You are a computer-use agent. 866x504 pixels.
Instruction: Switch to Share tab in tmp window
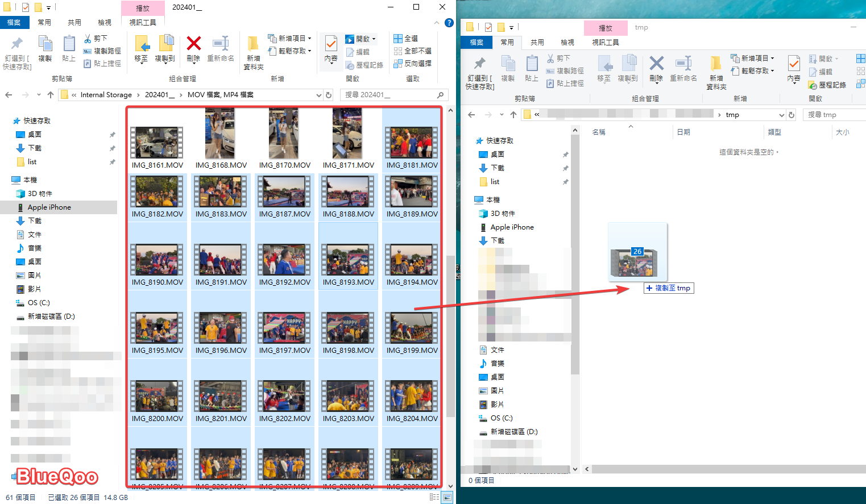point(537,43)
